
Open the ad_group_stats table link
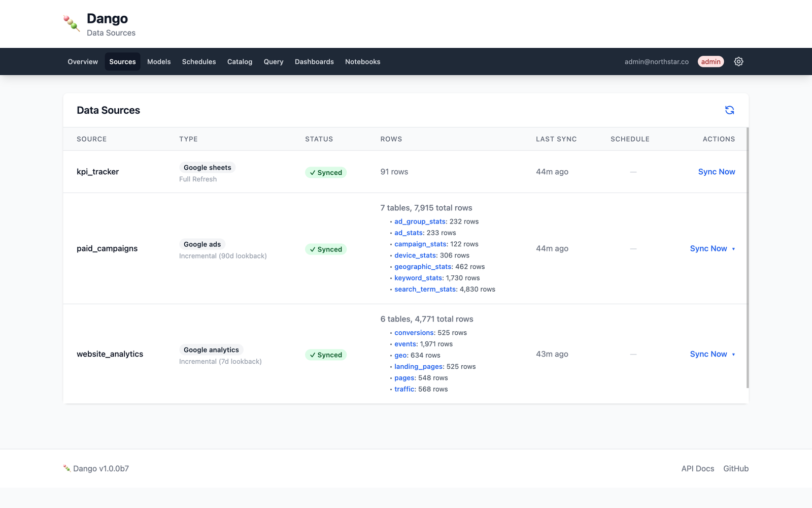pyautogui.click(x=420, y=221)
